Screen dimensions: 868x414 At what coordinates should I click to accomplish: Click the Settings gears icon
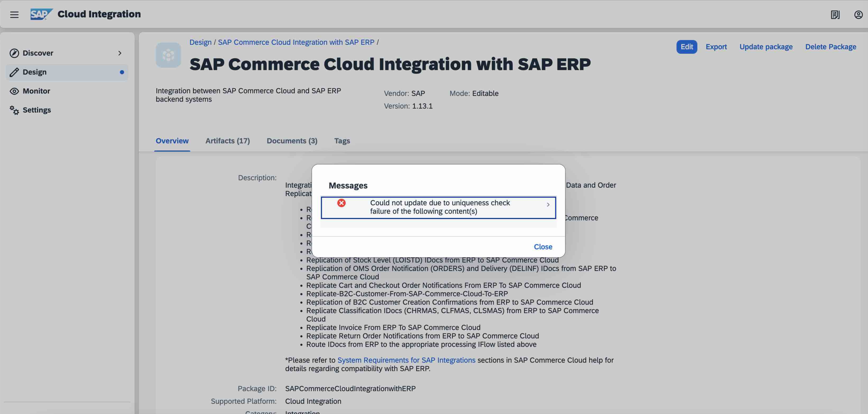coord(14,110)
